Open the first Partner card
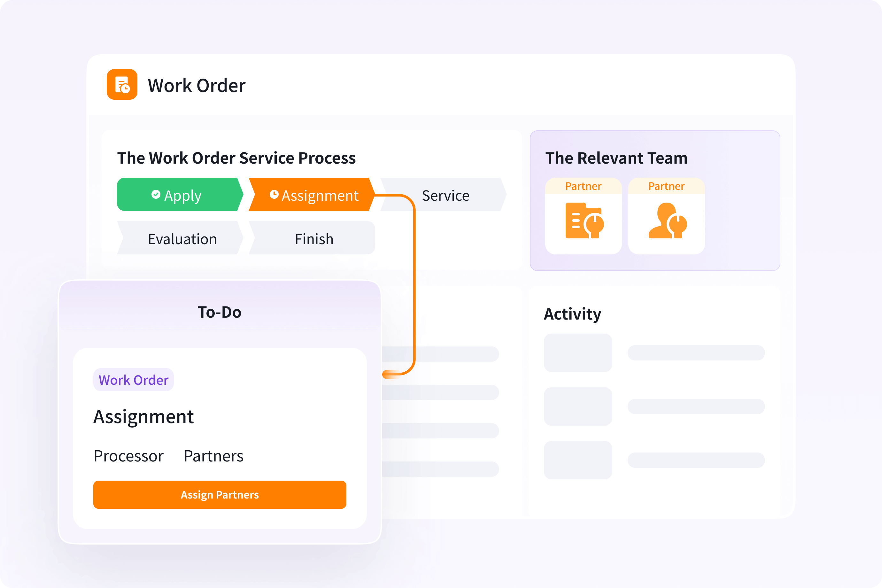882x588 pixels. pyautogui.click(x=583, y=216)
